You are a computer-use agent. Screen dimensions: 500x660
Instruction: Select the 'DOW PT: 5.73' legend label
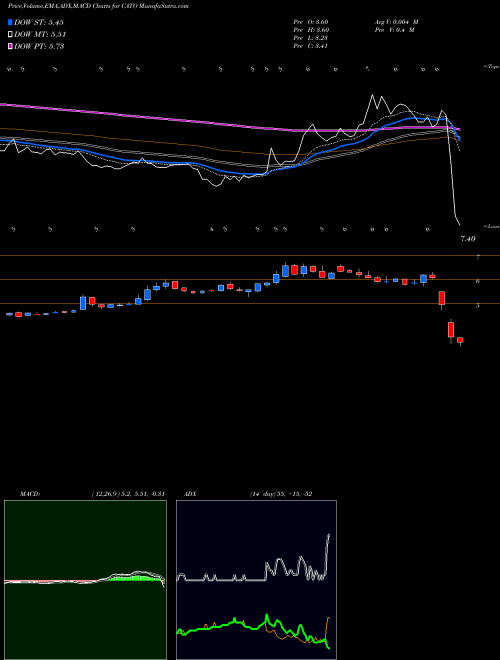[39, 46]
